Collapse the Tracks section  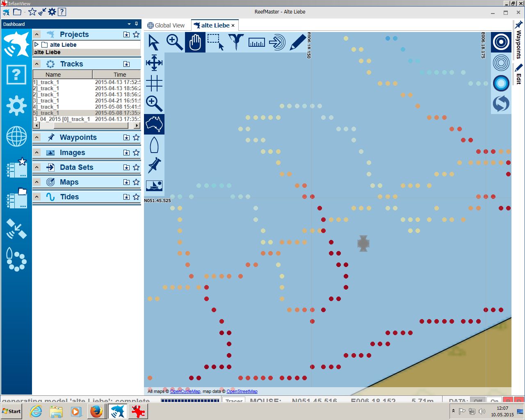(37, 64)
